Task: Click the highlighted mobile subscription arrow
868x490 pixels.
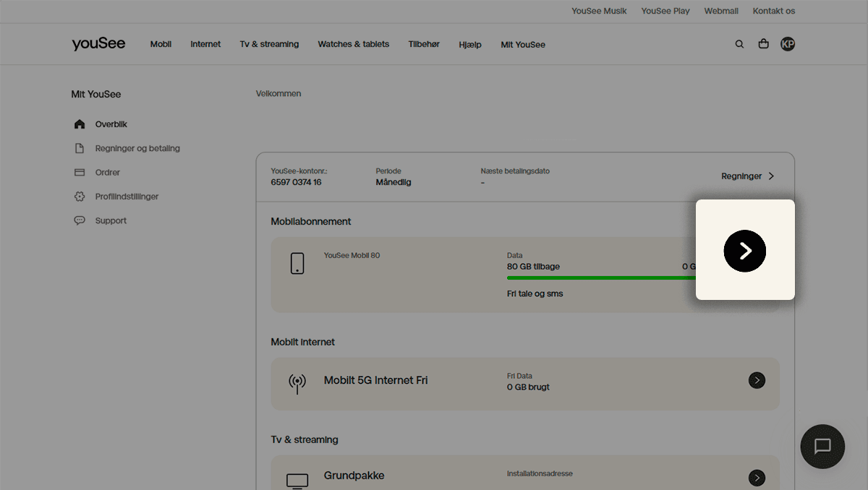Action: 744,251
